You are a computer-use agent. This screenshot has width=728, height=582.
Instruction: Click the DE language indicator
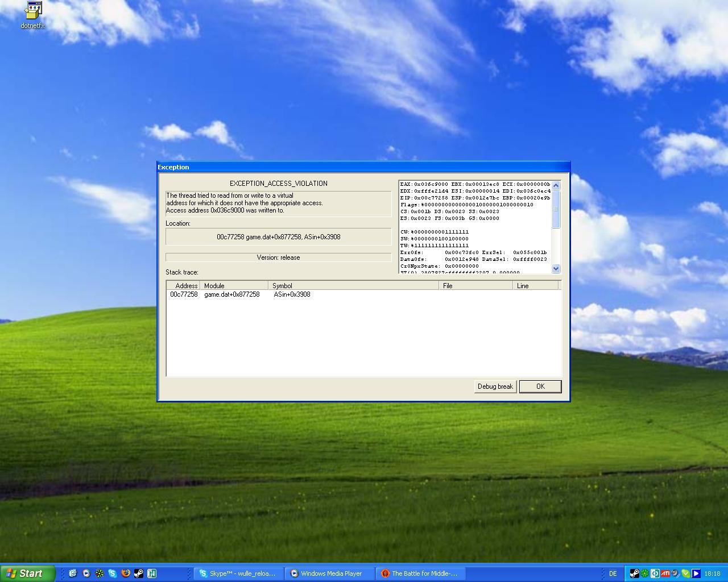[x=613, y=573]
